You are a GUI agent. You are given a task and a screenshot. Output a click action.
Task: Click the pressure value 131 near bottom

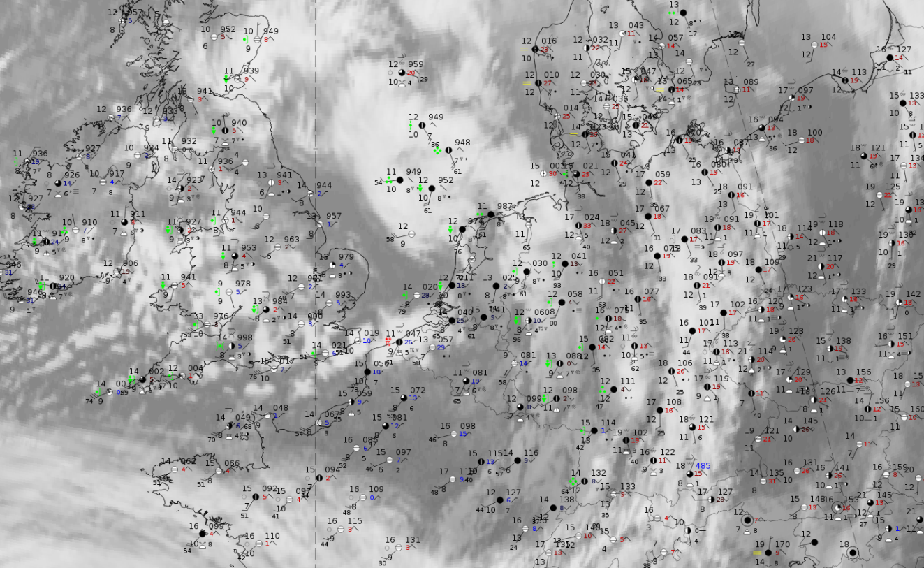click(x=413, y=539)
